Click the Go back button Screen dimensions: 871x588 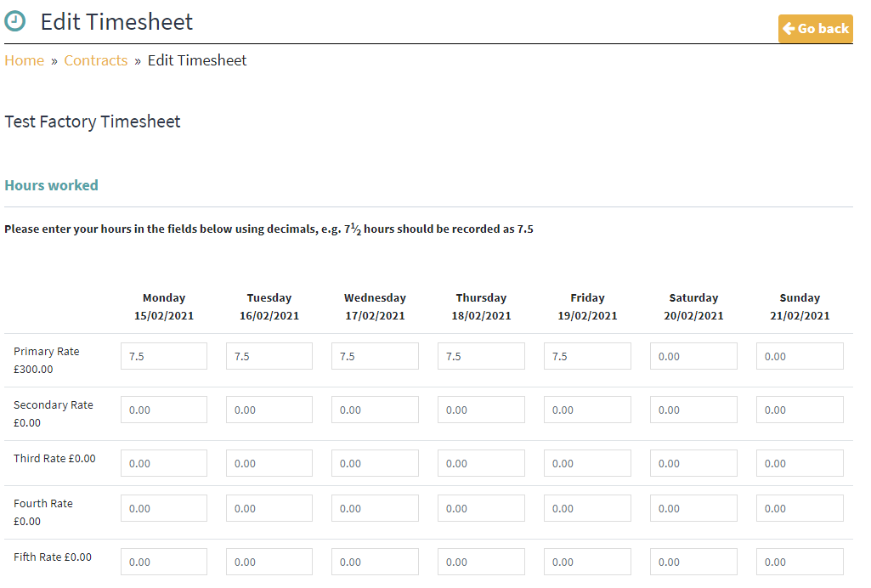815,29
